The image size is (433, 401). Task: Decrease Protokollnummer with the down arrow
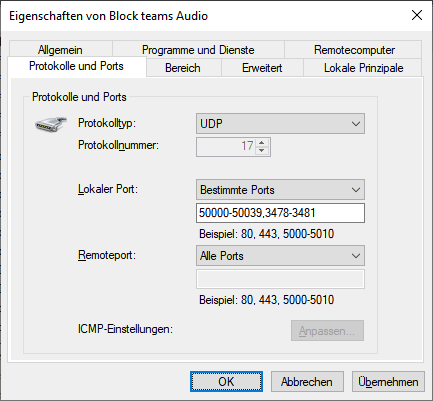(262, 151)
